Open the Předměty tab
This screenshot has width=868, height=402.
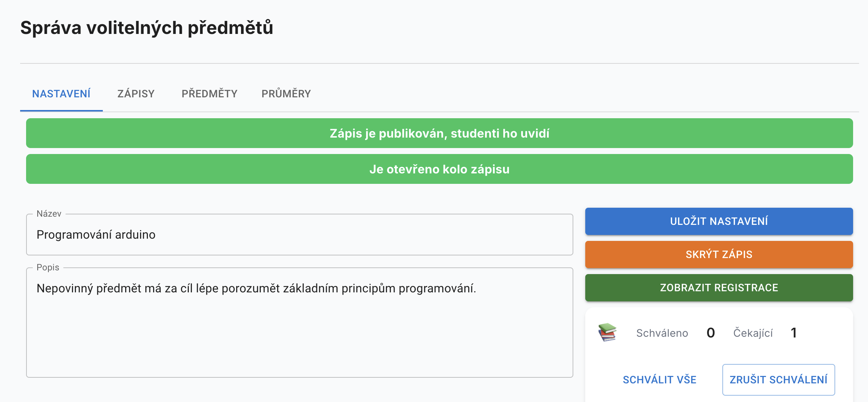pyautogui.click(x=209, y=94)
